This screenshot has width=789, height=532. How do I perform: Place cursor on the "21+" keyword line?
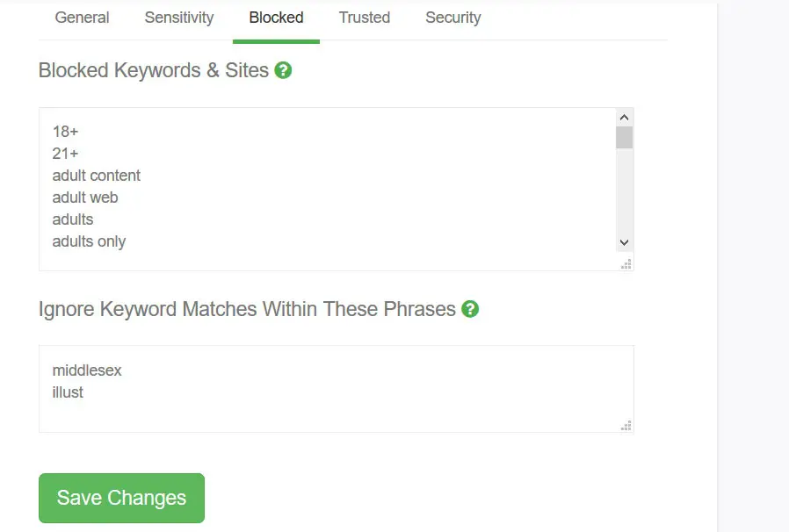tap(66, 154)
